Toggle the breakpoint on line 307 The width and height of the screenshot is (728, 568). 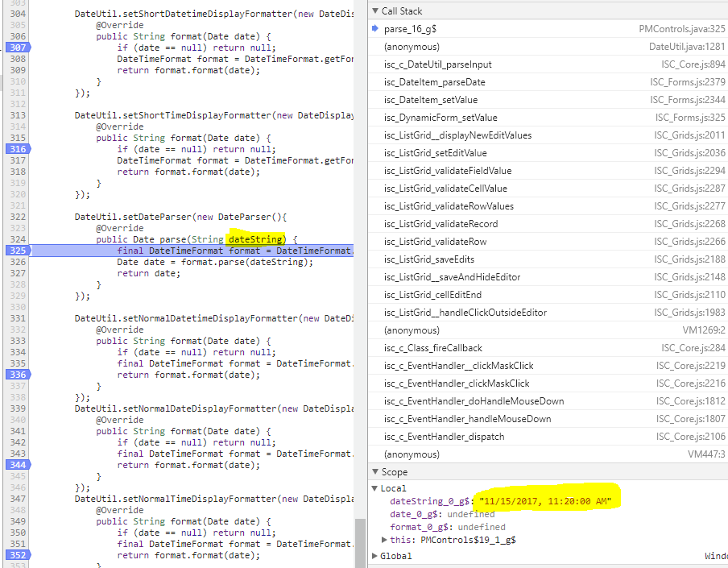pyautogui.click(x=16, y=48)
